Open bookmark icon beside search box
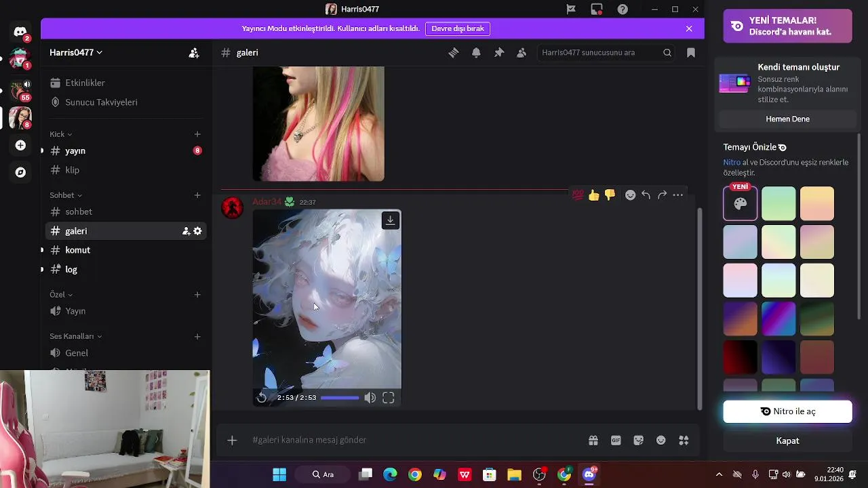The height and width of the screenshot is (488, 868). (691, 53)
